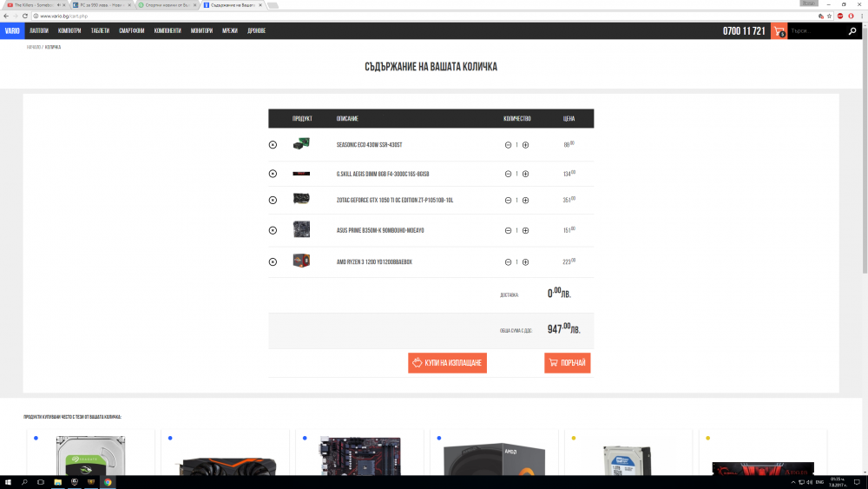Image resolution: width=868 pixels, height=489 pixels.
Task: Open suggested WD hard drive thumbnail
Action: tap(627, 460)
